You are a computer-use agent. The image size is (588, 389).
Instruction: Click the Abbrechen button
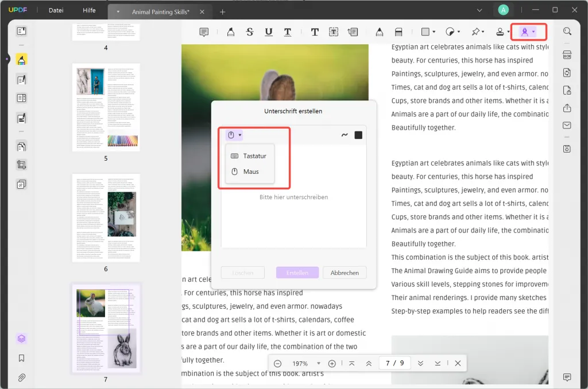click(x=345, y=273)
